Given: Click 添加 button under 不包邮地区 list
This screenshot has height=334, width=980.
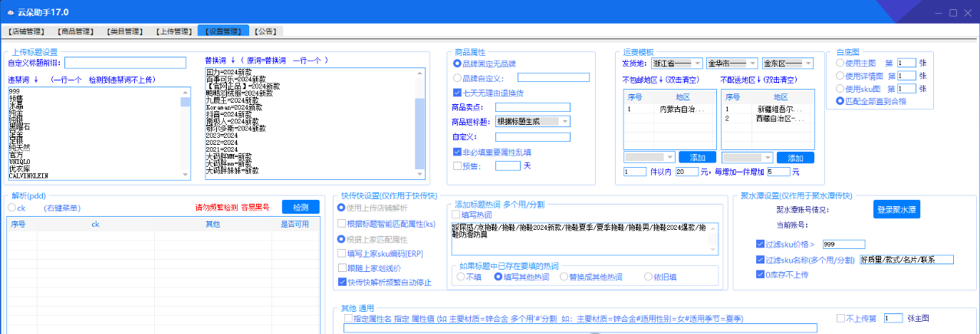Looking at the screenshot, I should tap(696, 157).
